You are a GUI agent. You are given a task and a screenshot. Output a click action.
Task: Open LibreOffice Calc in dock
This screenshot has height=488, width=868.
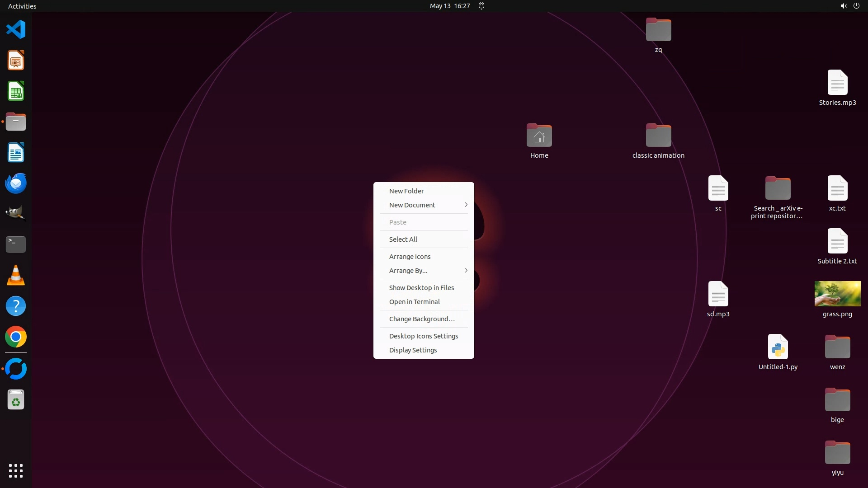16,91
